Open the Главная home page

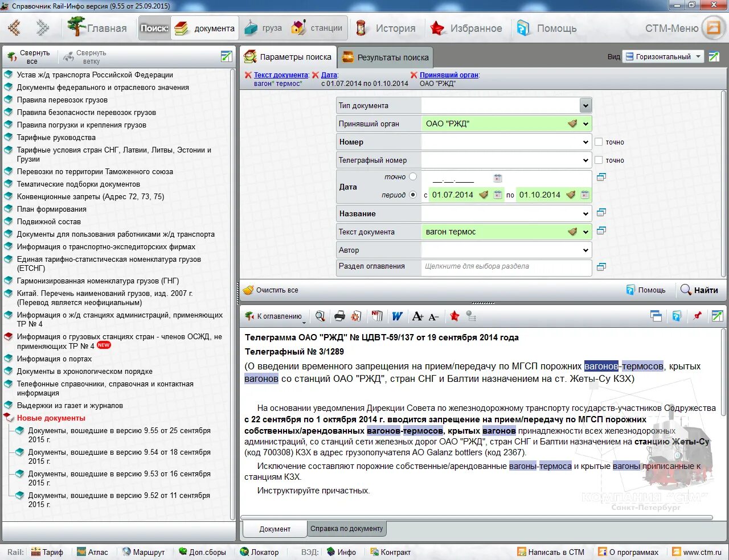point(97,27)
